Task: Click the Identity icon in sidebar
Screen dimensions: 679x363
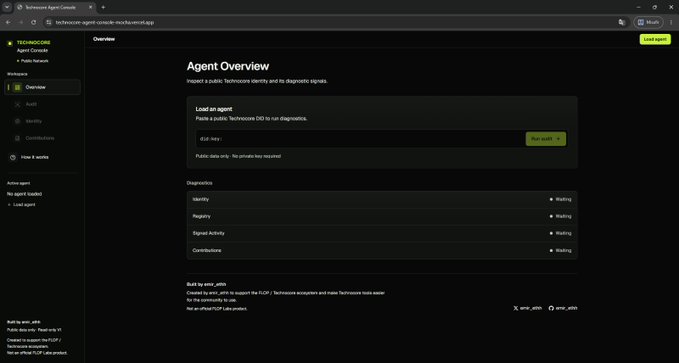Action: [17, 121]
